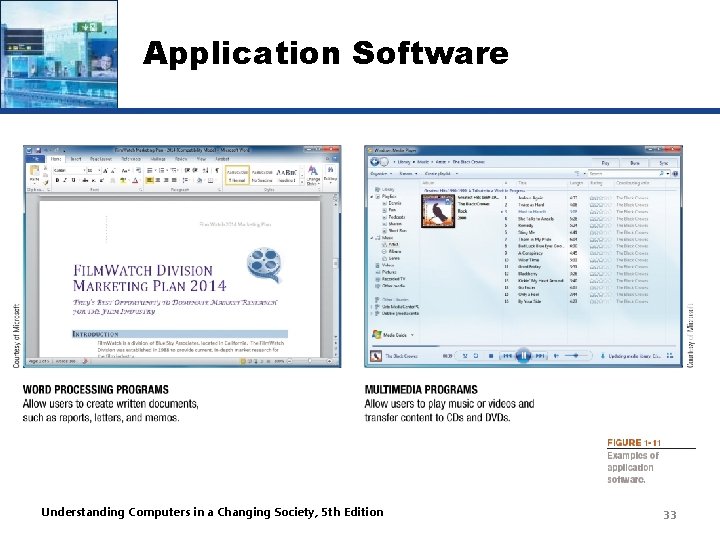Viewport: 720px width, 540px height.
Task: Click the switch to Now Playing icon
Action: tap(669, 355)
